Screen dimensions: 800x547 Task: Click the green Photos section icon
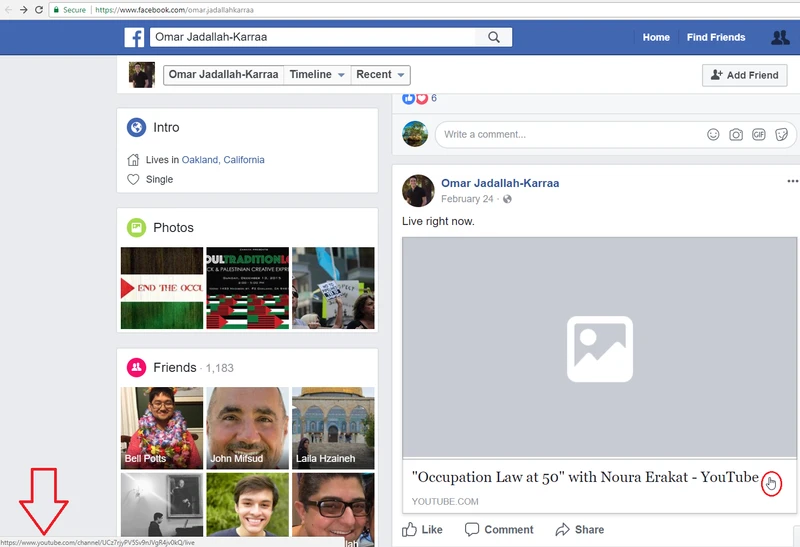(x=136, y=228)
